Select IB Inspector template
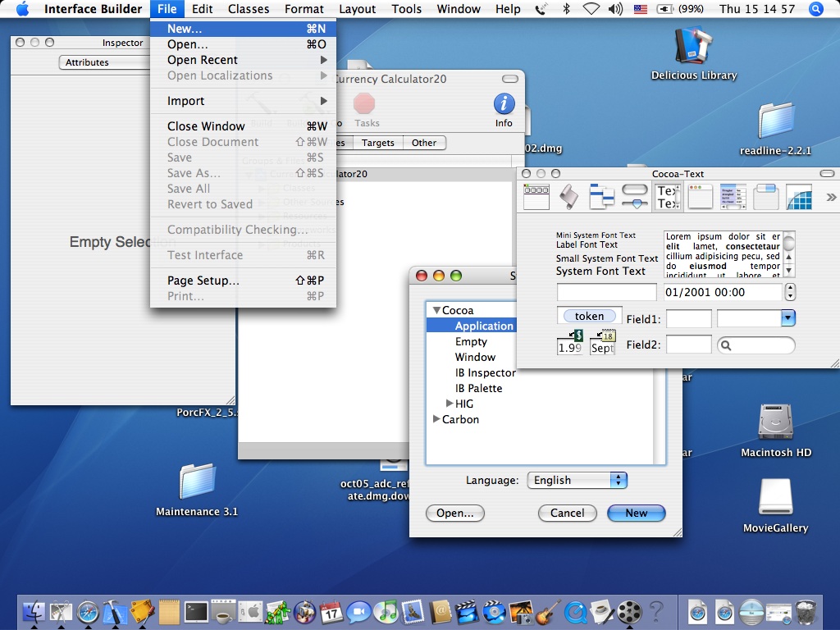 point(486,372)
